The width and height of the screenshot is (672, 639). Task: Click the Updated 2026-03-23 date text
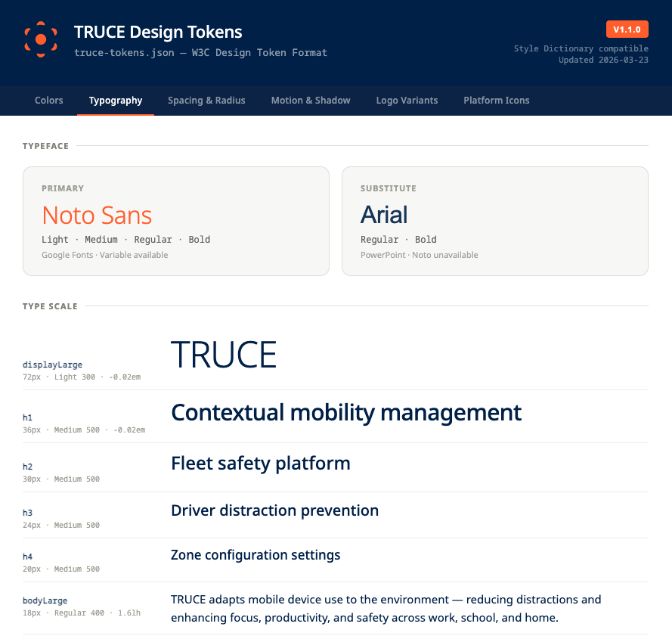tap(603, 60)
